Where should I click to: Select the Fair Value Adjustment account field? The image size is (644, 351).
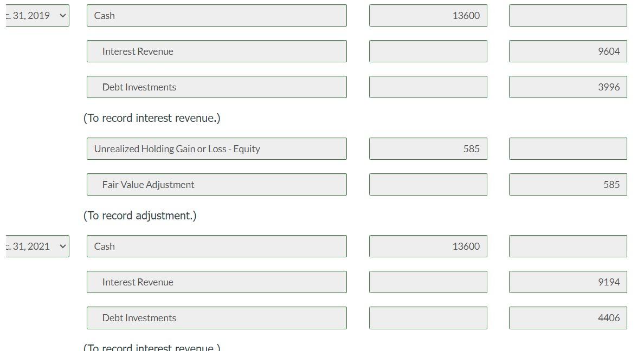click(x=216, y=184)
